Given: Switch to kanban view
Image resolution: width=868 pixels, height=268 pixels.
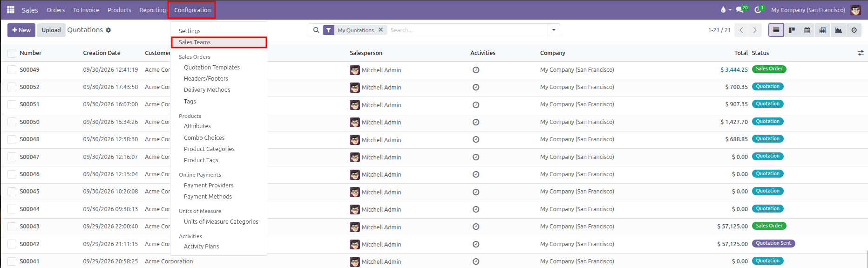Looking at the screenshot, I should 792,30.
